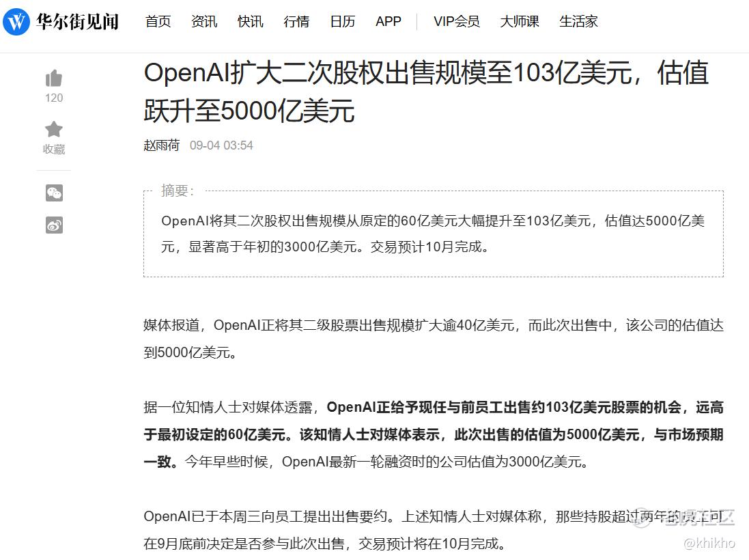Viewport: 749px width, 560px height.
Task: Select 日历 in the navigation bar
Action: click(x=343, y=21)
